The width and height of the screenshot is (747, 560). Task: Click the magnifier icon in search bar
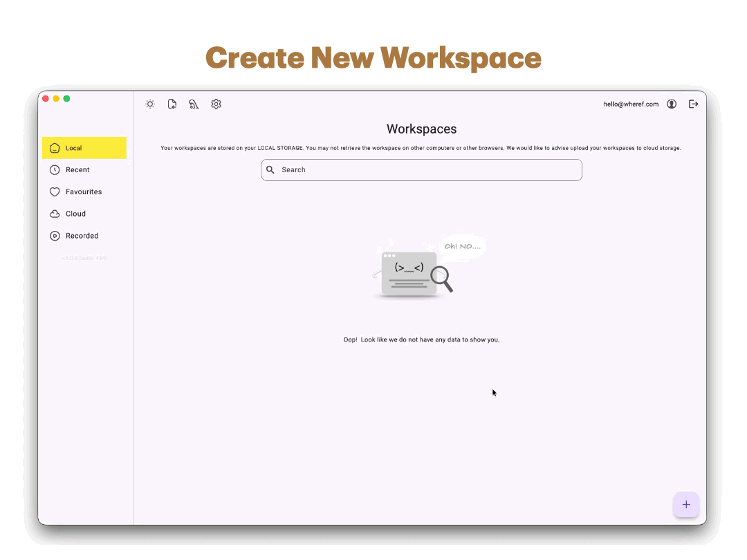pos(270,169)
